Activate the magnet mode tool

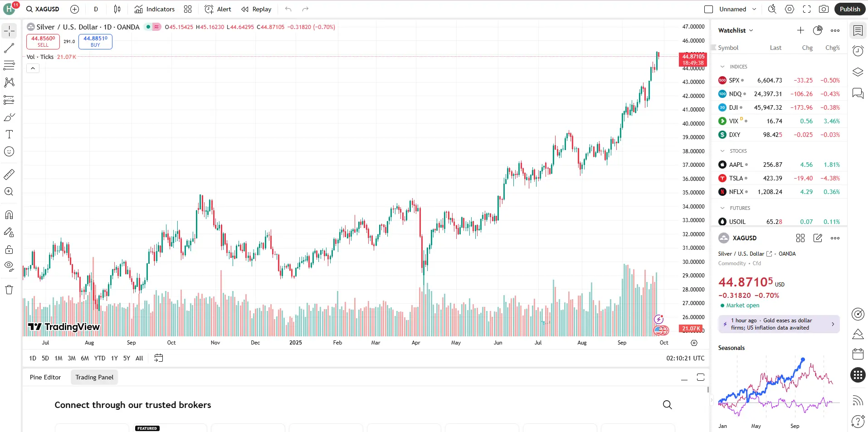pos(9,215)
